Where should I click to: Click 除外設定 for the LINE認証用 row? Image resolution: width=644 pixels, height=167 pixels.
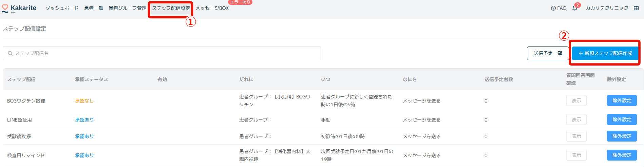click(622, 119)
